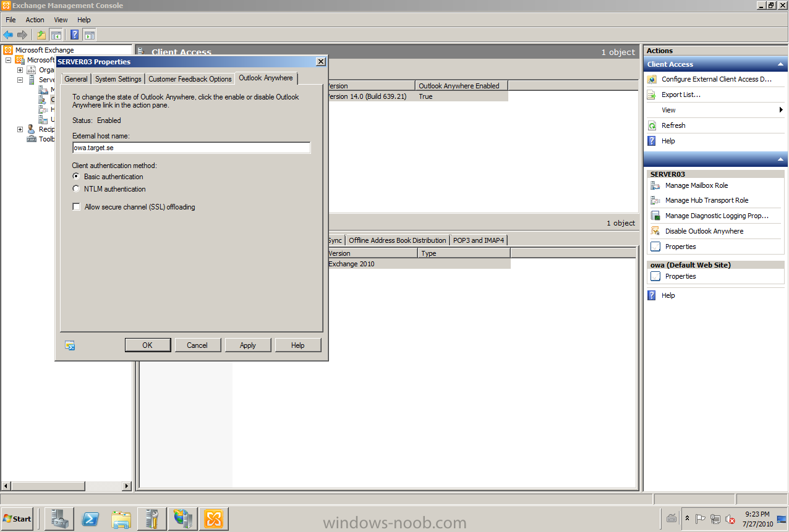Click Apply in SERVER03 Properties
Screen dimensions: 789x532
247,345
